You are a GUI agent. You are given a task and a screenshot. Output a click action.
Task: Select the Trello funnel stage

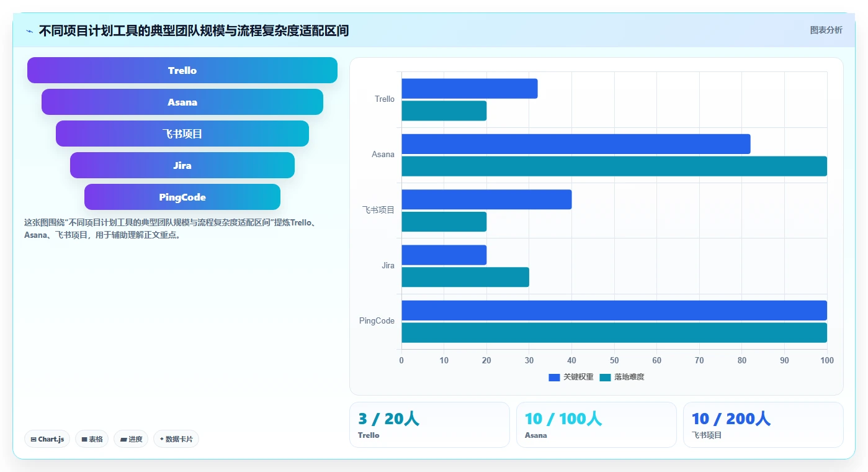click(x=182, y=70)
